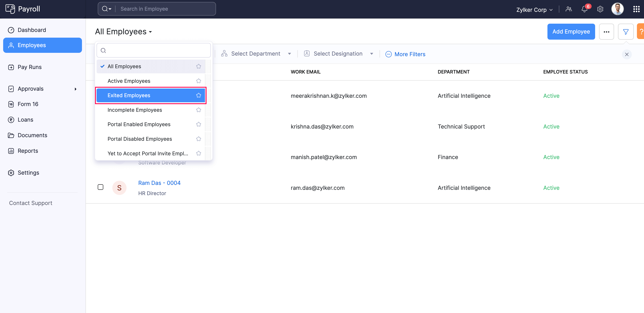The width and height of the screenshot is (644, 313).
Task: Click the view list search field
Action: 154,50
